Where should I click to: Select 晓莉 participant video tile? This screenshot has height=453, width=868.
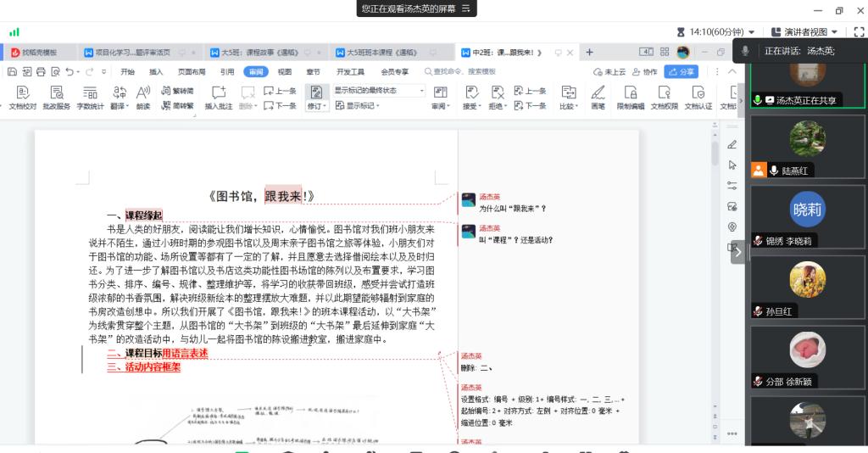pyautogui.click(x=807, y=216)
